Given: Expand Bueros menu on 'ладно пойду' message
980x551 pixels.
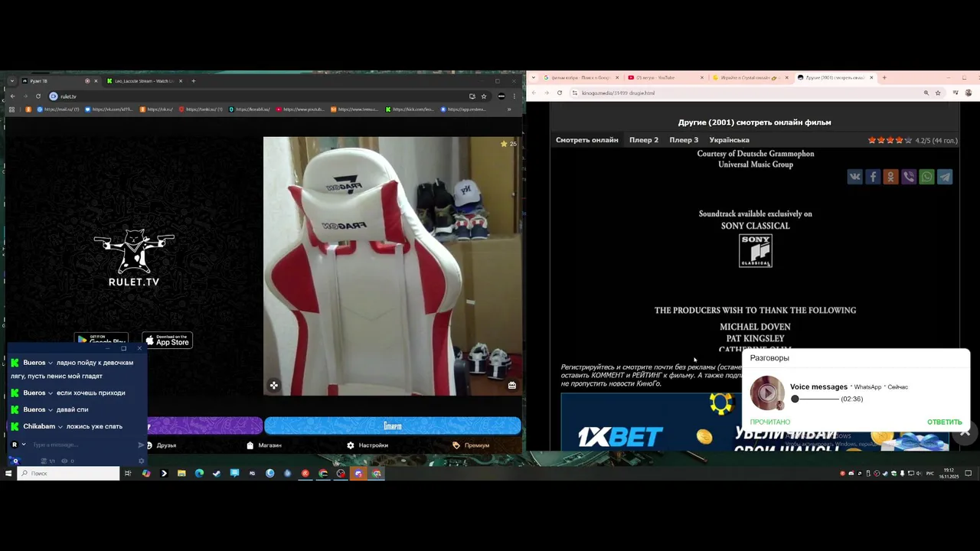Looking at the screenshot, I should (x=51, y=363).
